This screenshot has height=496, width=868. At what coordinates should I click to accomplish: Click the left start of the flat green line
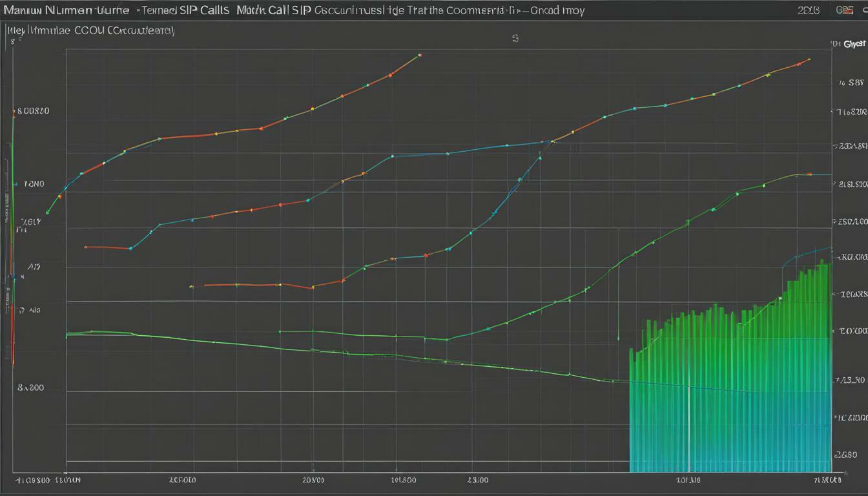(x=67, y=334)
